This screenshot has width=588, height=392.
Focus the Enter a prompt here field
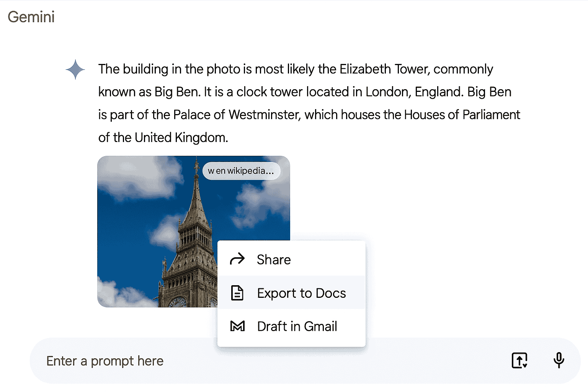pos(268,361)
